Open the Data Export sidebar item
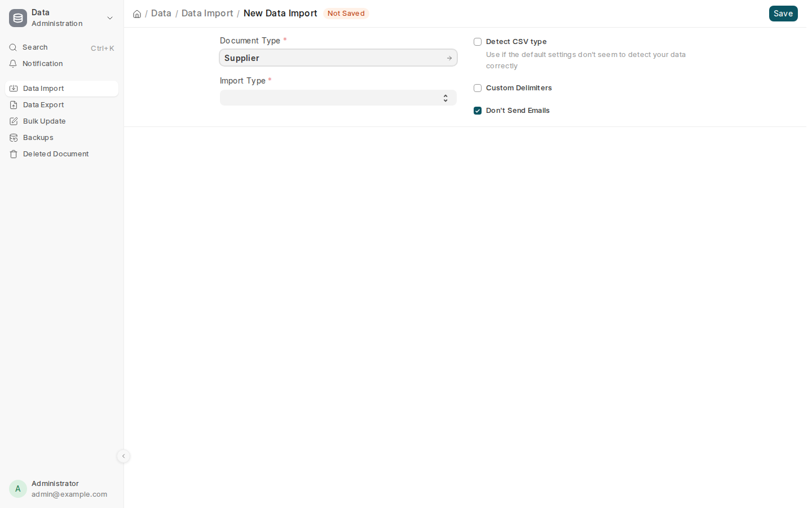This screenshot has height=508, width=812. coord(62,105)
